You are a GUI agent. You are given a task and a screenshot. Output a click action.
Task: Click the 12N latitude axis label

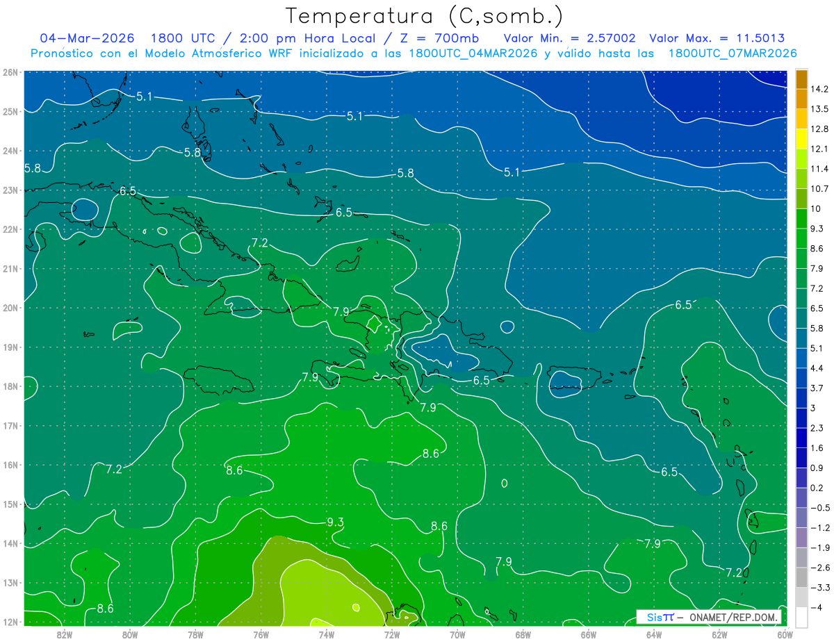tap(10, 622)
